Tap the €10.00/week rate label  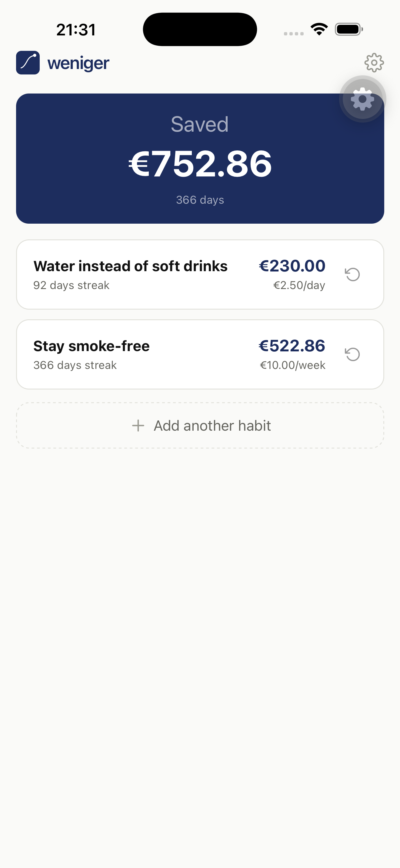coord(292,365)
